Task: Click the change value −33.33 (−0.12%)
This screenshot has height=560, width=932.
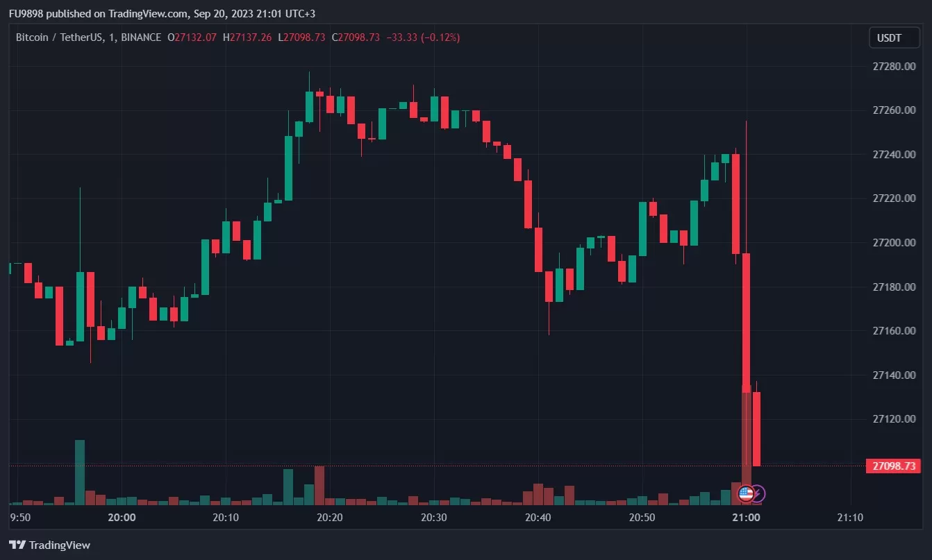Action: click(x=422, y=37)
